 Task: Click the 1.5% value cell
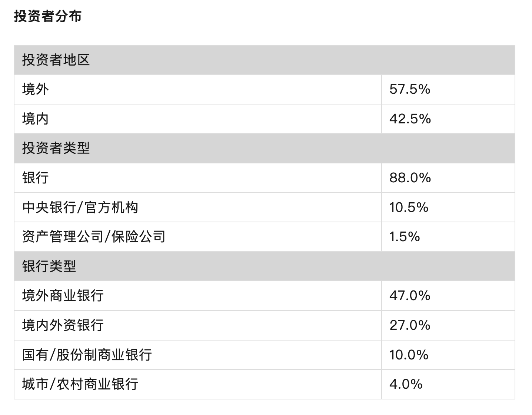click(405, 237)
